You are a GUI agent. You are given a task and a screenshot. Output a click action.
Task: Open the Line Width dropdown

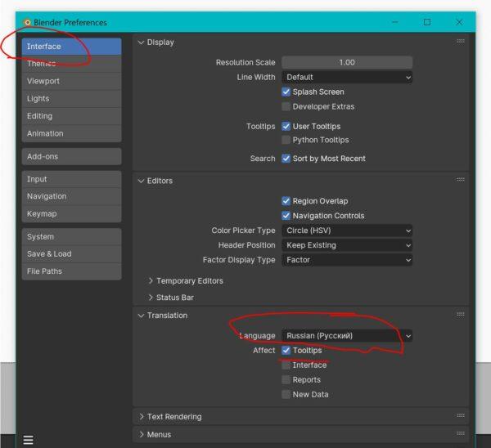click(347, 78)
